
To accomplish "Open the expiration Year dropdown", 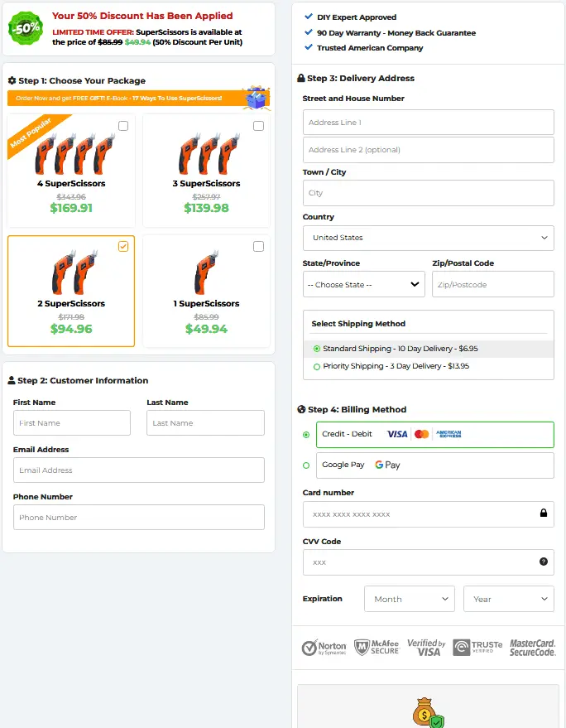I will (508, 599).
